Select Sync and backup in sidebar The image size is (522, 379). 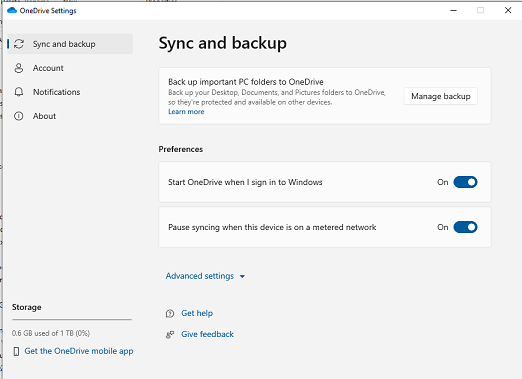point(70,44)
